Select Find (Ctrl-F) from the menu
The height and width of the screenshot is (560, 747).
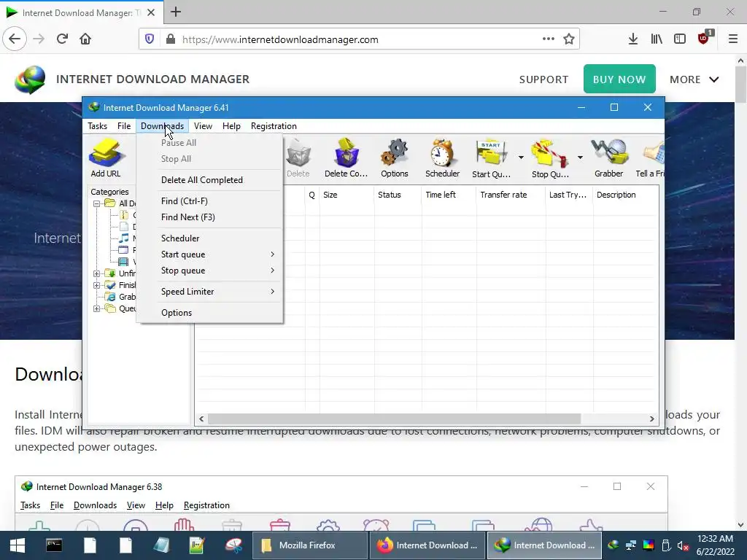click(209, 201)
